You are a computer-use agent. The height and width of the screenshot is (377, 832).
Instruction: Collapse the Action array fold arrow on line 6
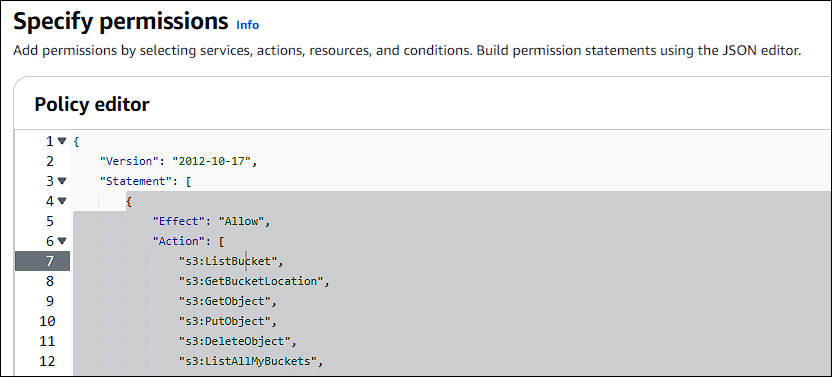click(62, 241)
